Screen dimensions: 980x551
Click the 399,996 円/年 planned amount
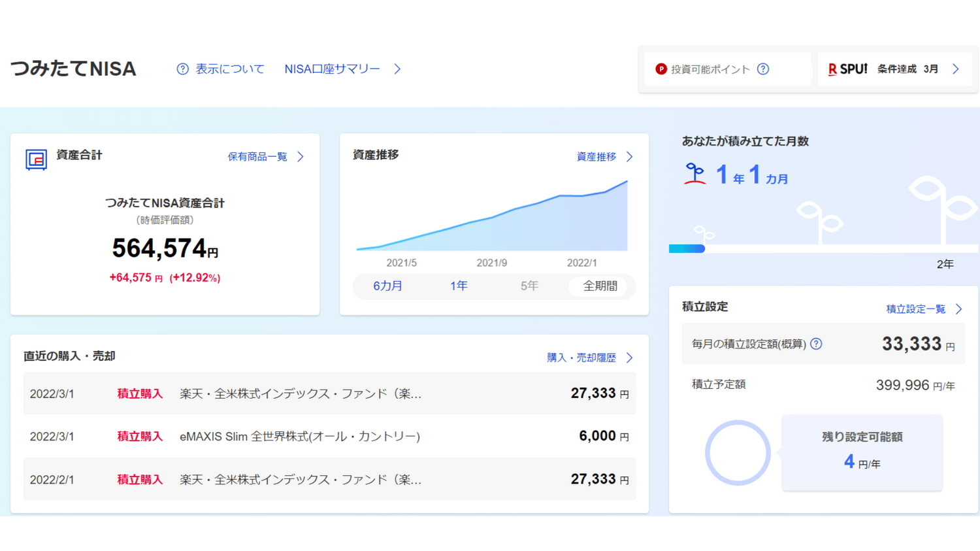tap(915, 386)
